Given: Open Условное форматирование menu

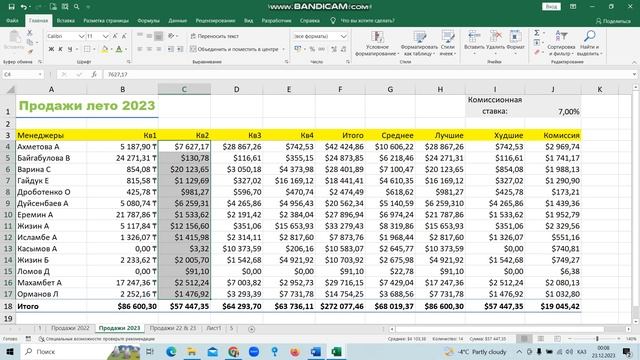Looking at the screenshot, I should pyautogui.click(x=377, y=43).
